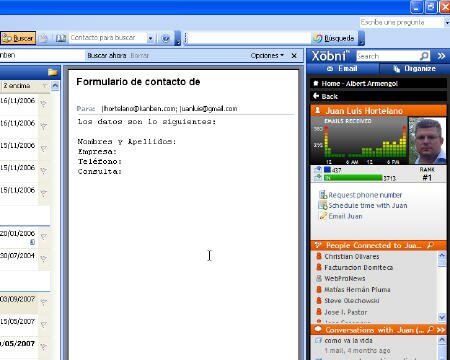Viewport: 450px width, 360px height.
Task: Search conversations with Juan magnifier icon
Action: coord(430,330)
